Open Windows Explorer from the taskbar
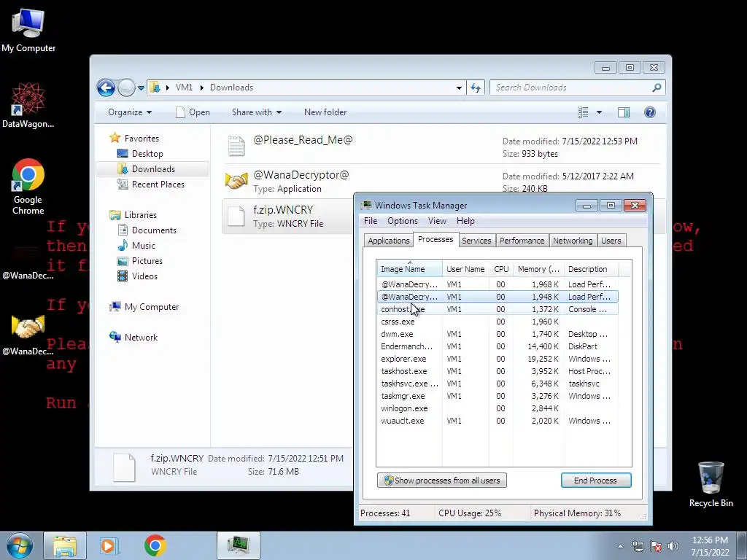Screen dimensions: 747x560 tap(65, 545)
